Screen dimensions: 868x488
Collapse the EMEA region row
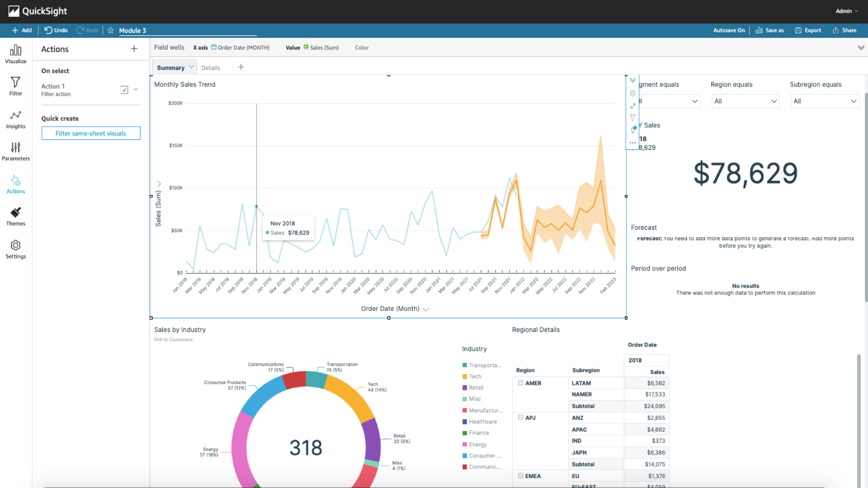[x=520, y=476]
